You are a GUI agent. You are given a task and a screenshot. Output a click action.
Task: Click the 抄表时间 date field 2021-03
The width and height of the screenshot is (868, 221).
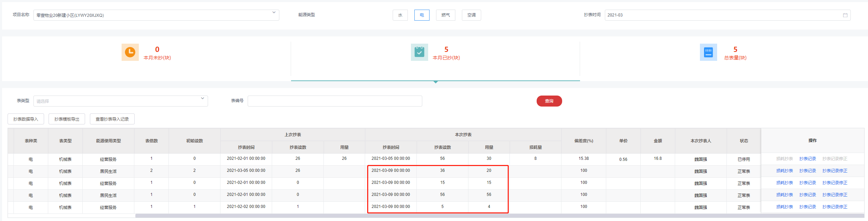coord(727,15)
